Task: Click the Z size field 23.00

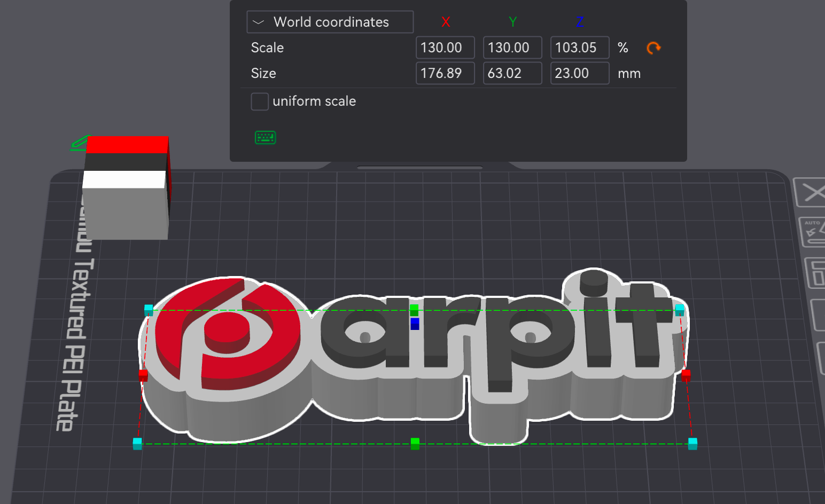Action: pos(580,73)
